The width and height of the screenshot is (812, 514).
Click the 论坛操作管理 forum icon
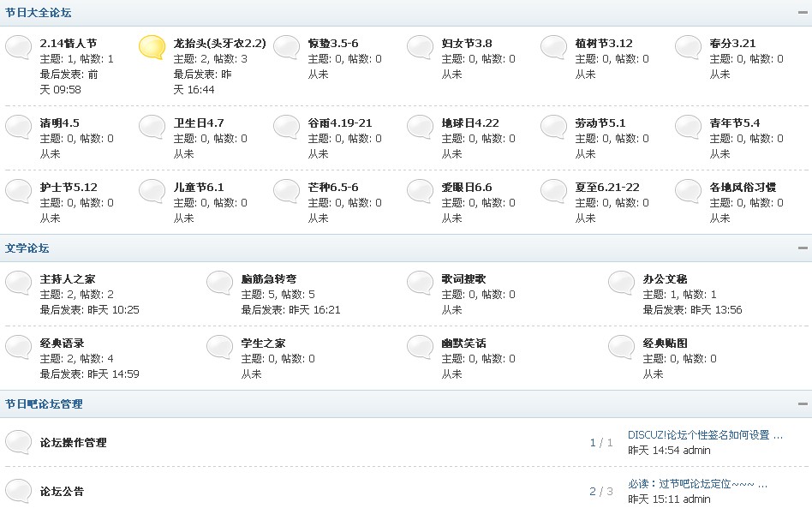point(18,440)
